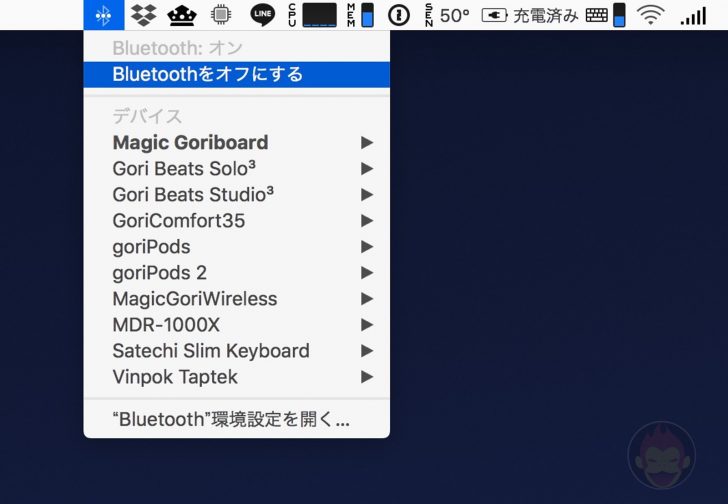The image size is (728, 504).
Task: Select Magic Goriboard device
Action: click(x=237, y=142)
